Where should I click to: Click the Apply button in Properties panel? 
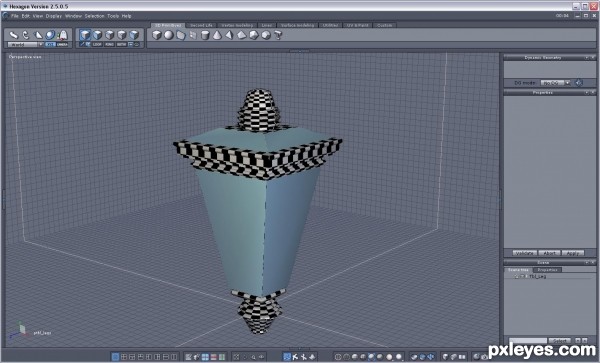pyautogui.click(x=572, y=253)
